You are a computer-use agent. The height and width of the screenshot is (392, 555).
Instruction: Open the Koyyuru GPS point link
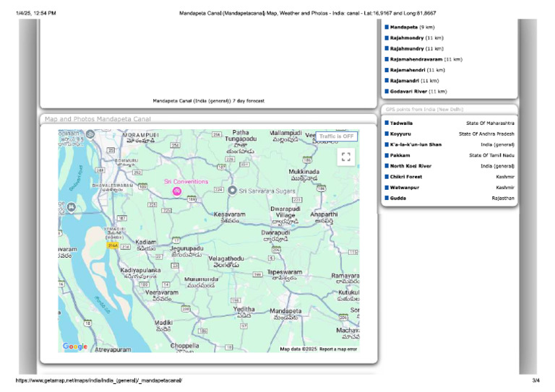(403, 134)
